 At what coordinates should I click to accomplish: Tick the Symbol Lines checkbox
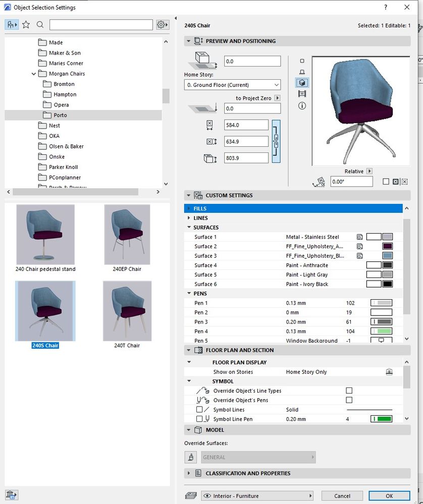click(x=199, y=410)
